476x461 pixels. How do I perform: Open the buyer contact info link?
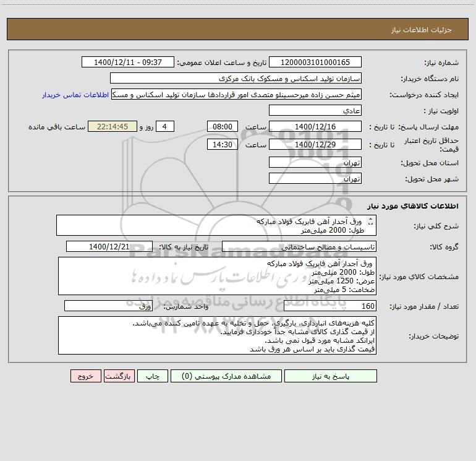tap(75, 95)
